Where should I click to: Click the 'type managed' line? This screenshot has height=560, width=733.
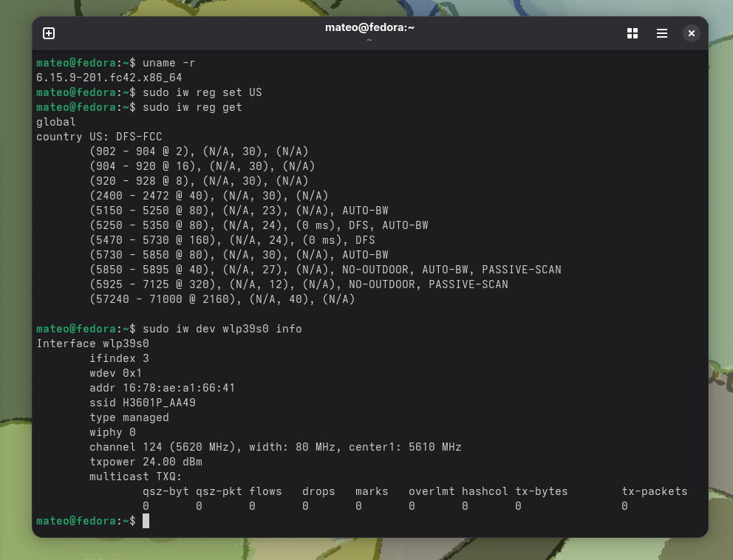pyautogui.click(x=129, y=418)
